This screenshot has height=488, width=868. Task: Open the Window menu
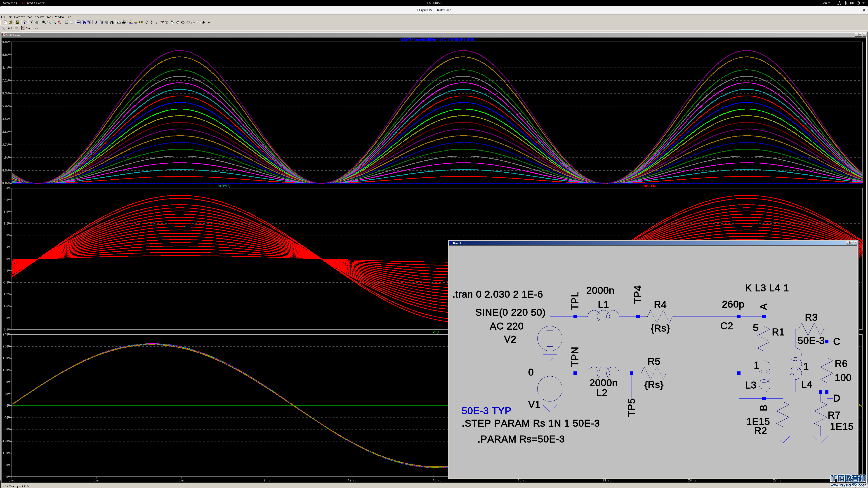point(60,17)
